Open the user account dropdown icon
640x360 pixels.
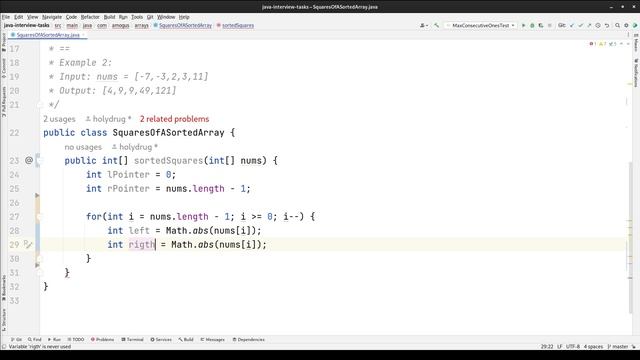click(x=424, y=25)
